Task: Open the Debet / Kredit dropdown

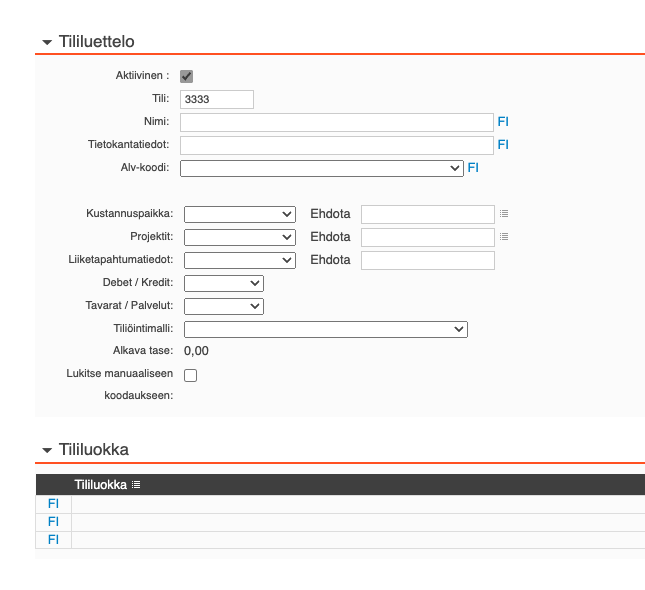Action: [x=224, y=283]
